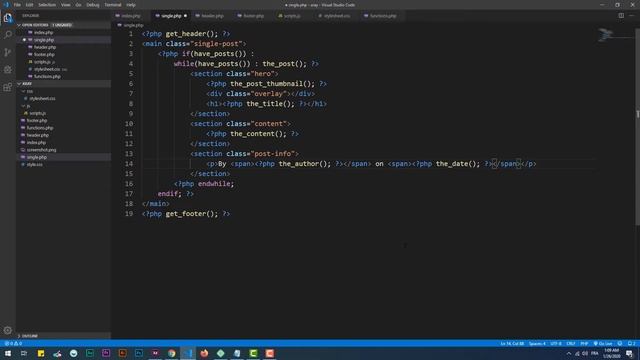The height and width of the screenshot is (360, 640).
Task: Open the editor More Actions ellipsis
Action: (631, 16)
